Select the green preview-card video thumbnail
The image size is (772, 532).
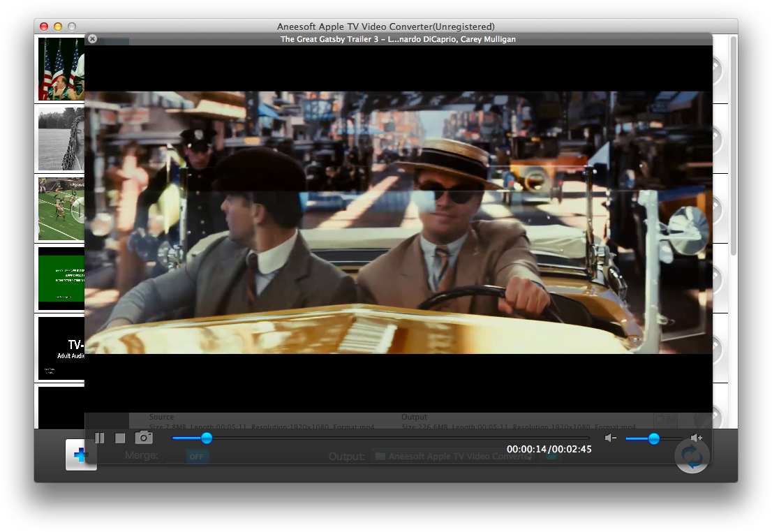(61, 279)
